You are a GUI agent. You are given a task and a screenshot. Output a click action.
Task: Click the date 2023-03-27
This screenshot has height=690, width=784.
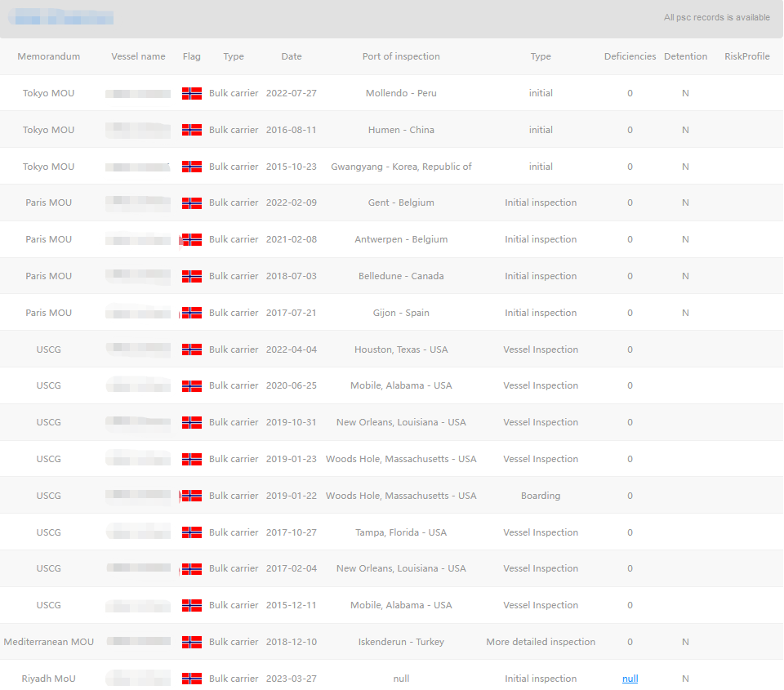[x=292, y=679]
